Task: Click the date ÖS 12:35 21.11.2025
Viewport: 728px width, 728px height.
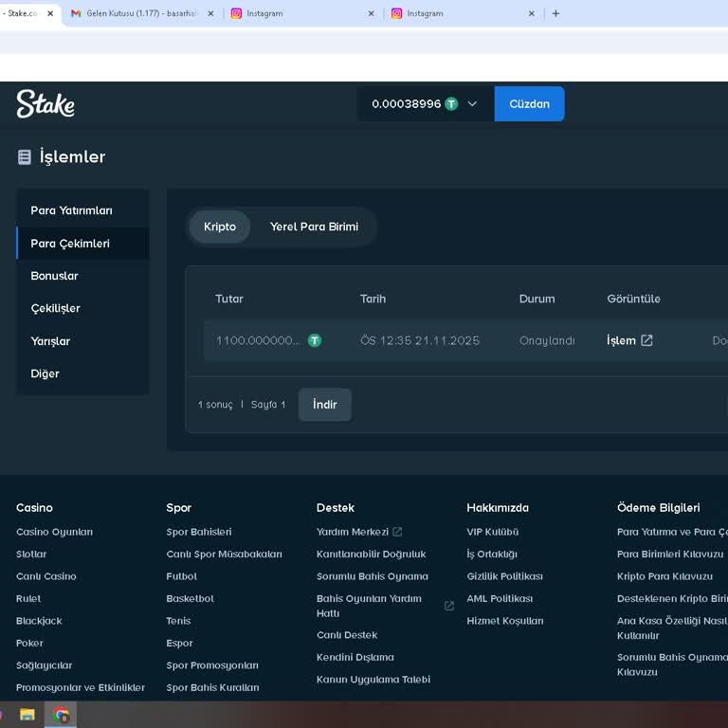Action: point(420,341)
